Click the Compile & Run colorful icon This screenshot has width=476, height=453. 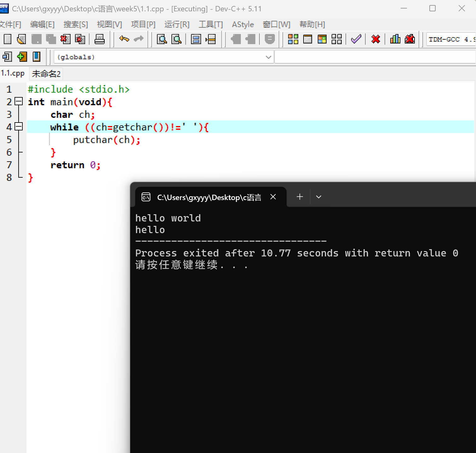(322, 39)
